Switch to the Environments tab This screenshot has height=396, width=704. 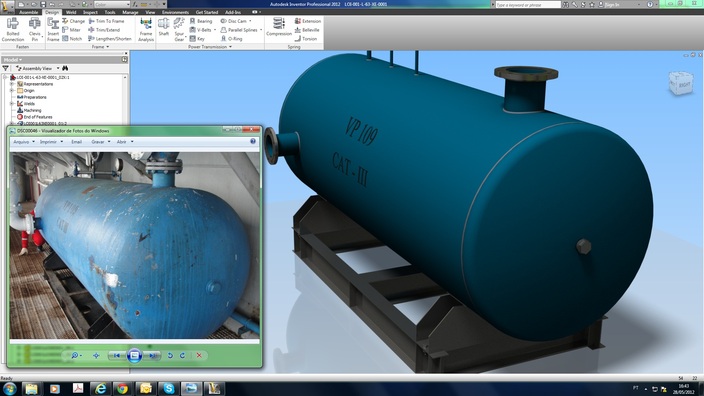[x=175, y=12]
